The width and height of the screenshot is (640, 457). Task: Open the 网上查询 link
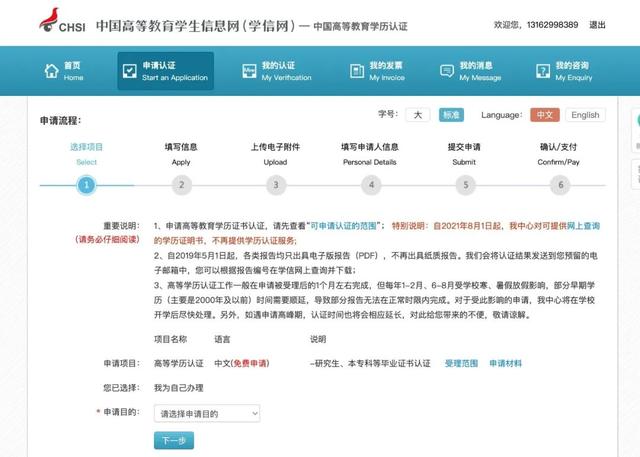tap(583, 226)
